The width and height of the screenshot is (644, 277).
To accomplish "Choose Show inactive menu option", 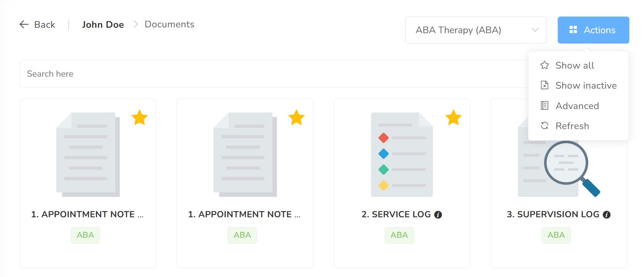I will click(586, 86).
